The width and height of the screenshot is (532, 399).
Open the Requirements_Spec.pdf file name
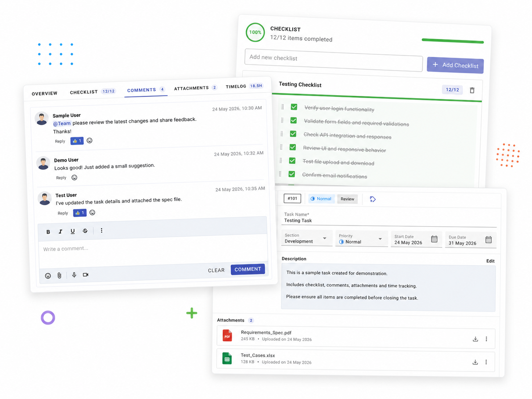[266, 332]
